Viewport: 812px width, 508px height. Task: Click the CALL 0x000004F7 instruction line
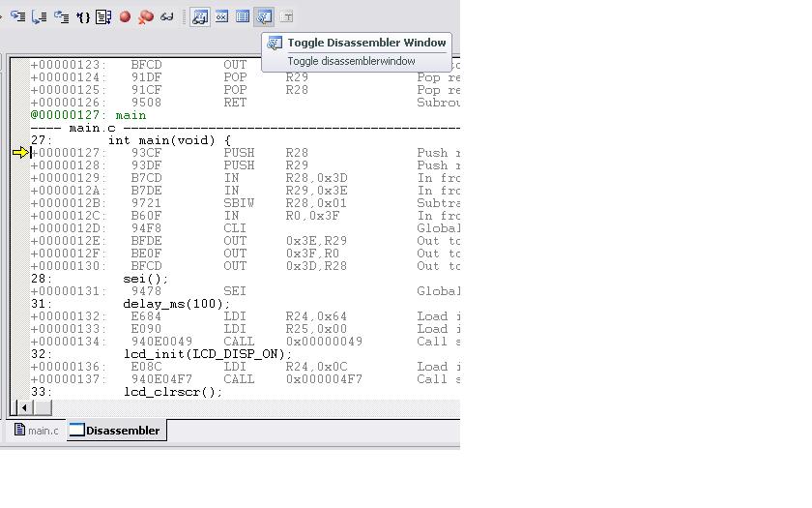click(245, 379)
